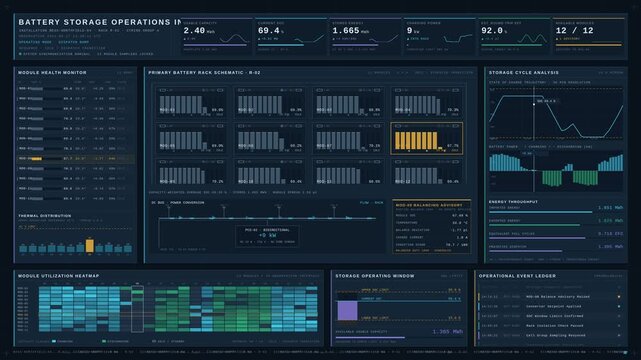Click the status marker beside Cell Group Sampling Resynced
Screen dimensions: 641x360
(619, 335)
